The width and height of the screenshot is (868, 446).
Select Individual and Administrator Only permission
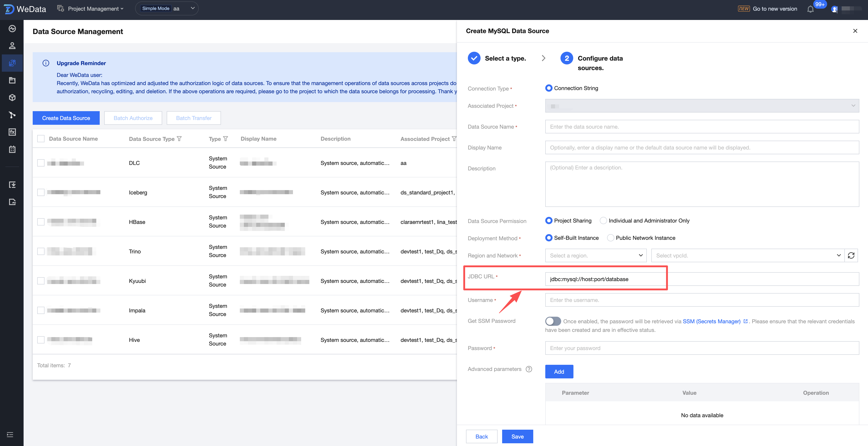click(x=603, y=221)
